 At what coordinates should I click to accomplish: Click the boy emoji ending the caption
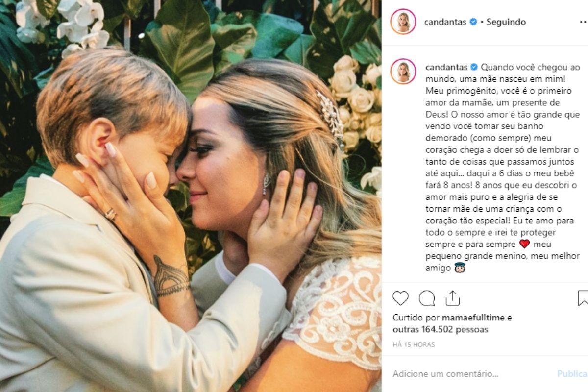(459, 268)
